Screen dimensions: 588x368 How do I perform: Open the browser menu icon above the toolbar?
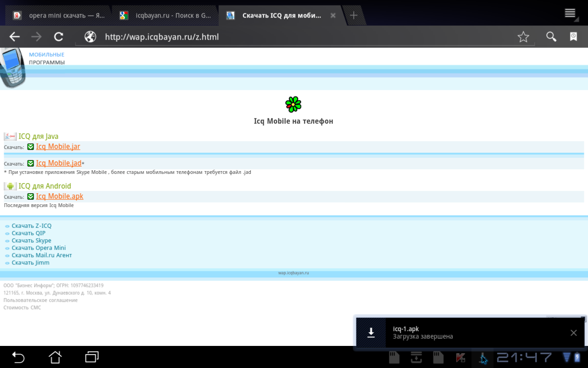[x=570, y=13]
